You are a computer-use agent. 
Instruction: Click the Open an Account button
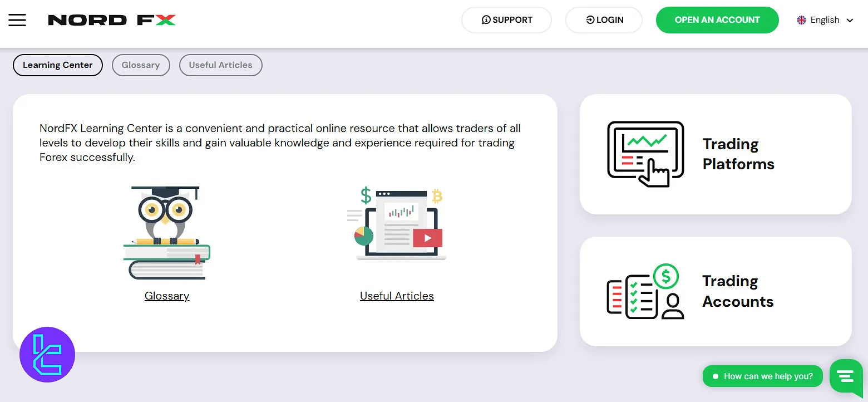(x=717, y=20)
